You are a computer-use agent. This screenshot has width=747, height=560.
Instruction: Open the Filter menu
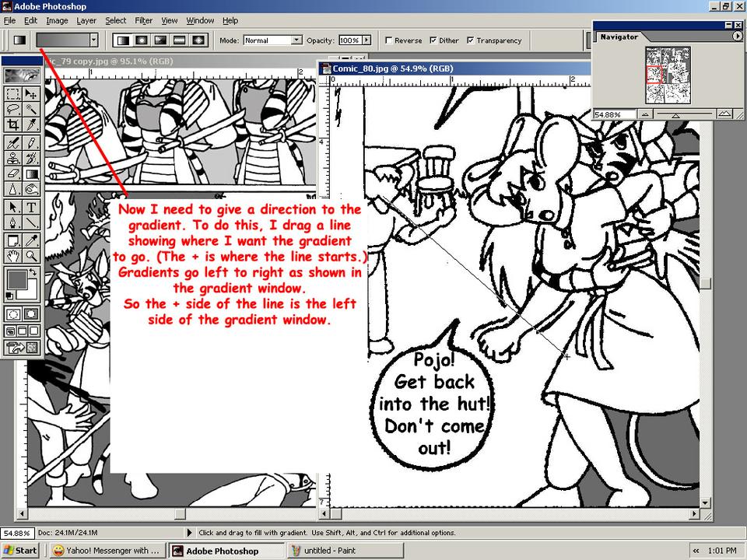143,20
